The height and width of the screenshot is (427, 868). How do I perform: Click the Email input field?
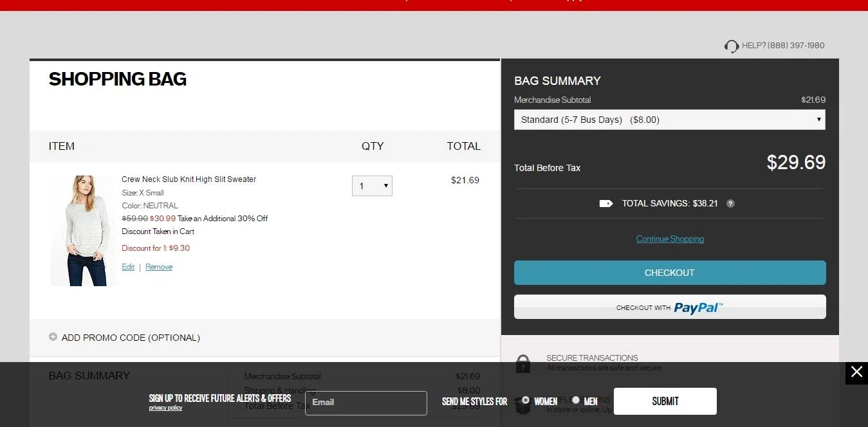coord(365,403)
